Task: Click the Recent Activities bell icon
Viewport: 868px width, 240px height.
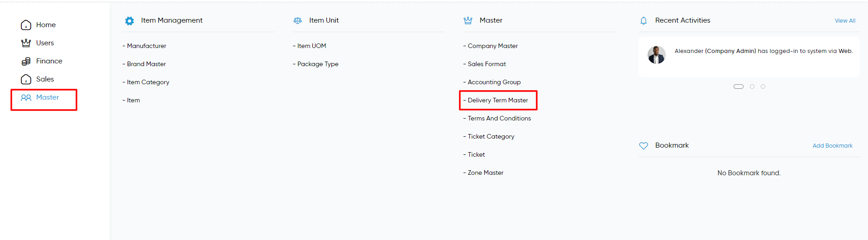Action: pos(644,21)
